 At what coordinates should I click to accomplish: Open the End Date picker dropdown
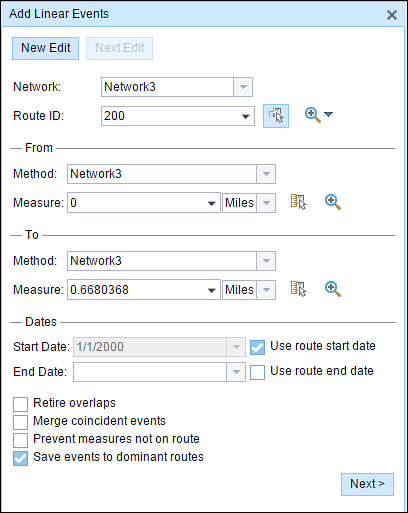(x=236, y=372)
